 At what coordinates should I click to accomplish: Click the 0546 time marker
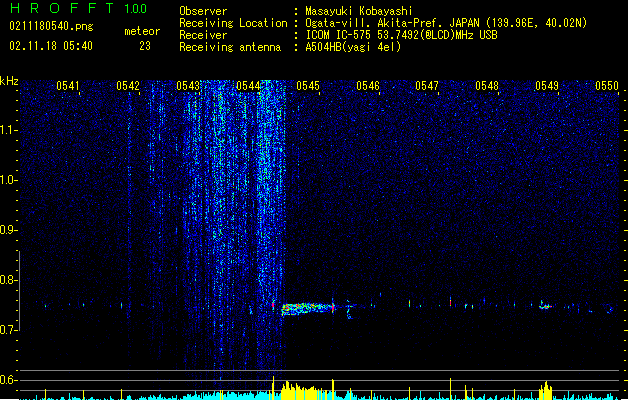pyautogui.click(x=368, y=85)
